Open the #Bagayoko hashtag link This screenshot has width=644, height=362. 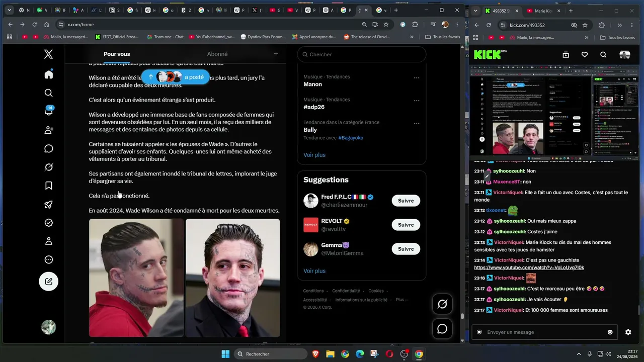[x=351, y=138]
